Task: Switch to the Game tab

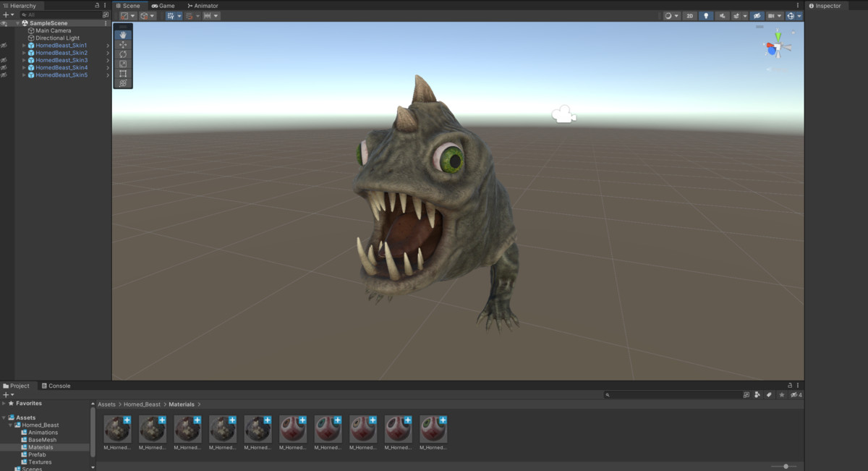Action: 163,6
